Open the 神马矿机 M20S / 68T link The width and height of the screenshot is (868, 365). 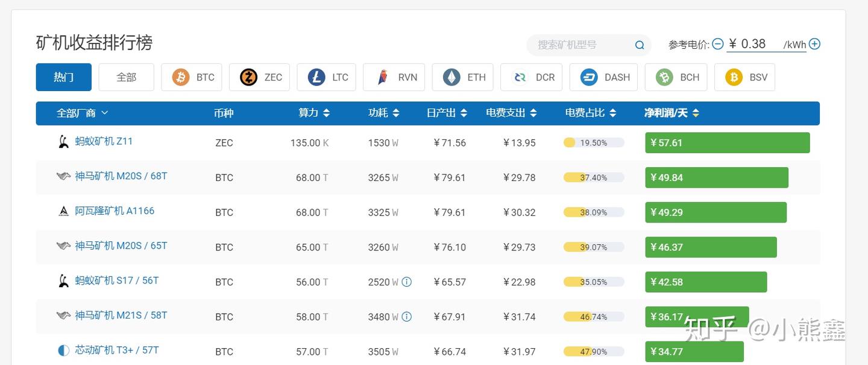click(121, 176)
